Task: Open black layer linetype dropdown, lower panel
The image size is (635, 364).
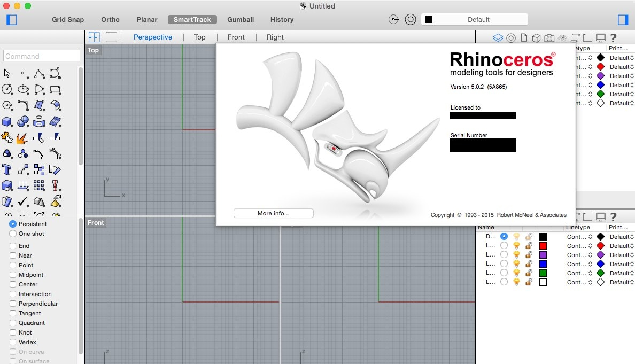Action: [579, 237]
